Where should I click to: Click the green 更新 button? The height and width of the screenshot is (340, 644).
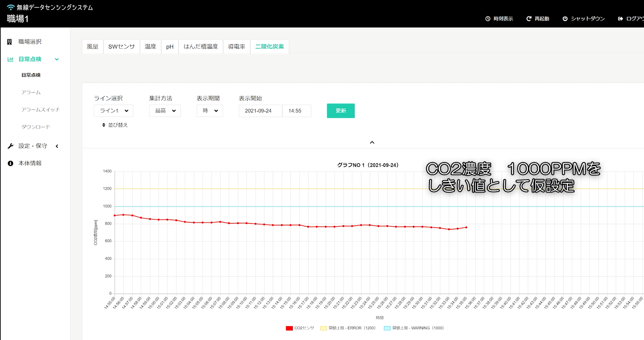pos(341,110)
